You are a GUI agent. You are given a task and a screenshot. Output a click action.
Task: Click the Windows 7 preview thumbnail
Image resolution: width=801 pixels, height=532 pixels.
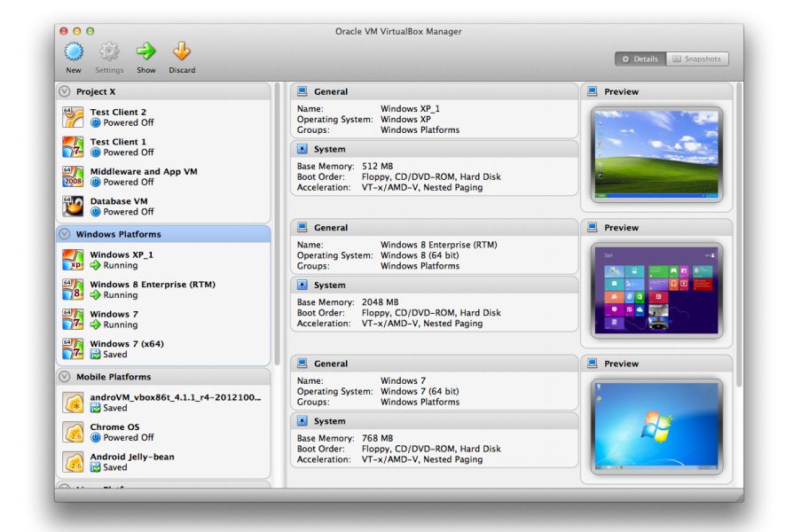pos(656,424)
